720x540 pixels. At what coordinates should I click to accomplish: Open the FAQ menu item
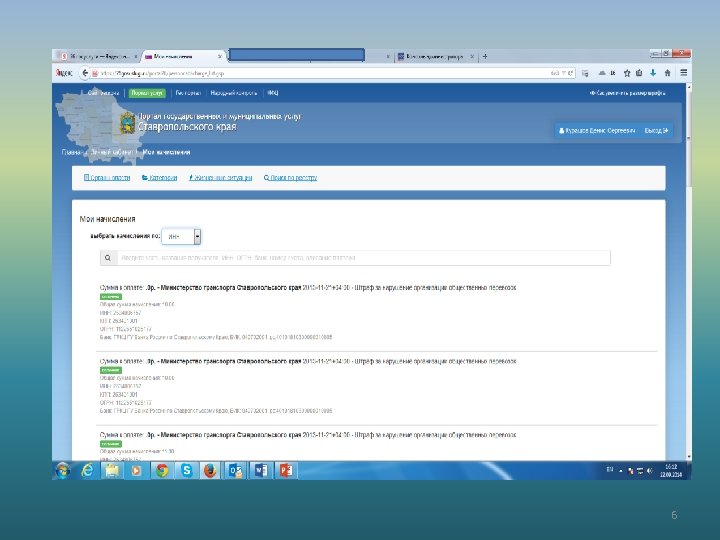273,93
